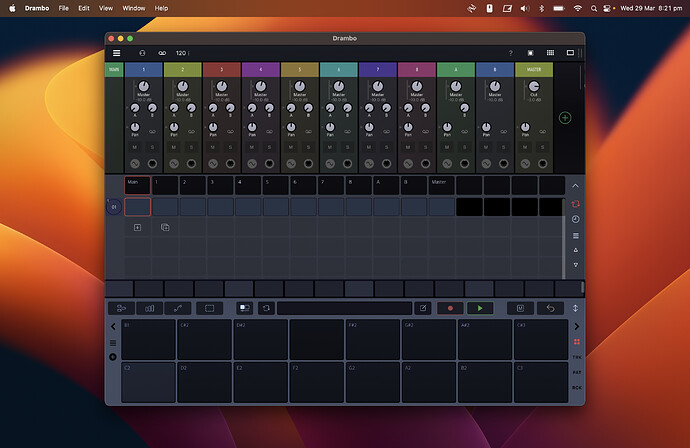Viewport: 690px width, 448px height.
Task: Open the hamburger main menu
Action: [117, 53]
